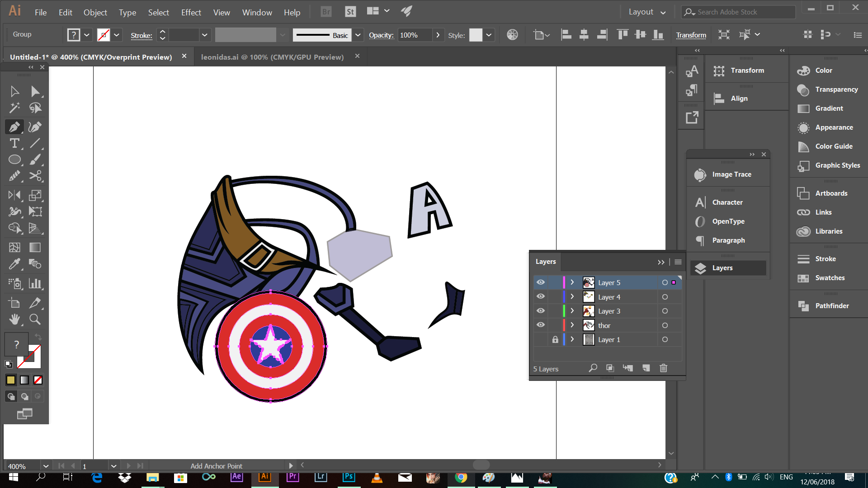Select the Zoom tool

[x=35, y=319]
